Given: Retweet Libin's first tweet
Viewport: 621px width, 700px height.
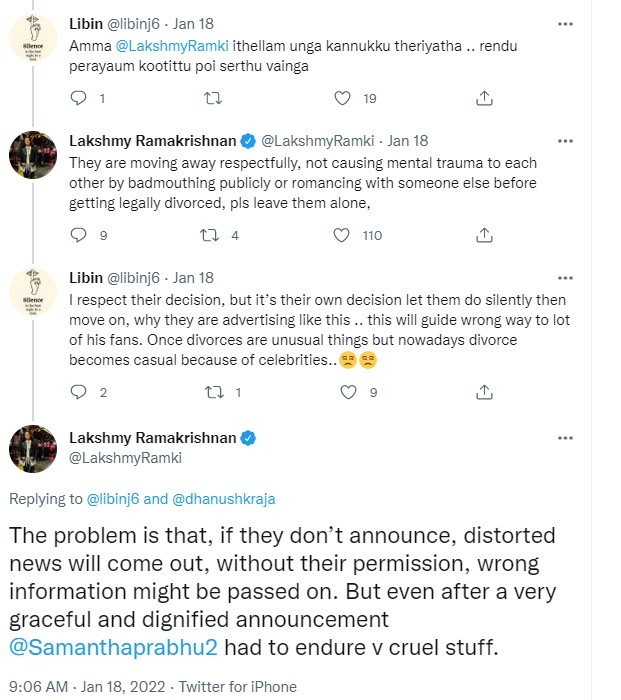Looking at the screenshot, I should (213, 98).
